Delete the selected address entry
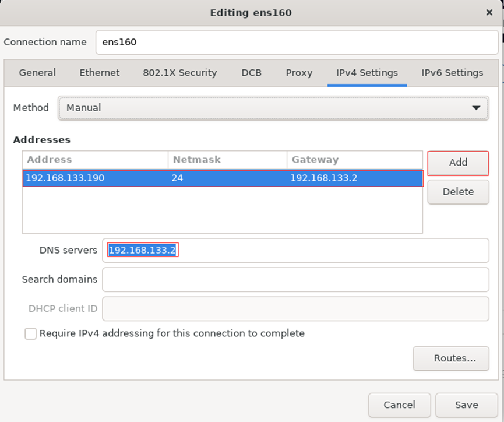504x422 pixels. (458, 192)
